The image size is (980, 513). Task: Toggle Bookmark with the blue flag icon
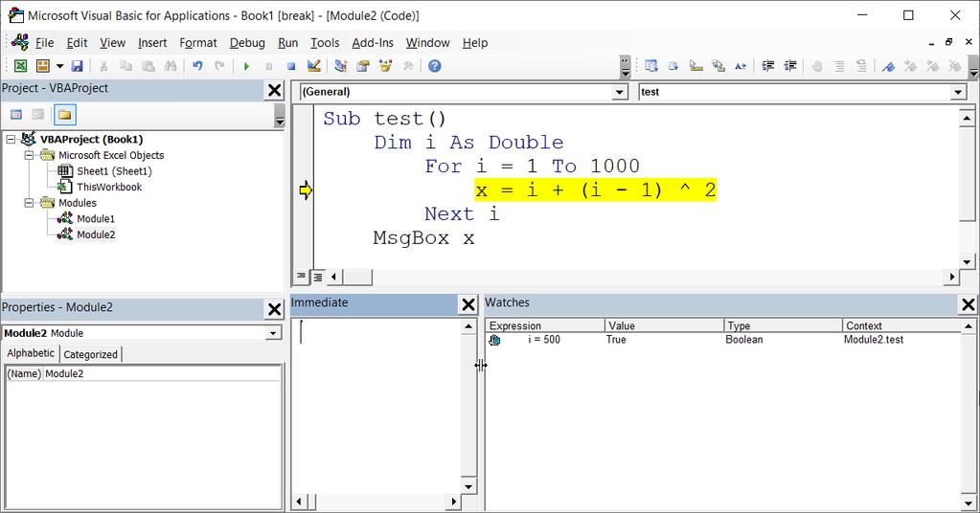(x=888, y=66)
